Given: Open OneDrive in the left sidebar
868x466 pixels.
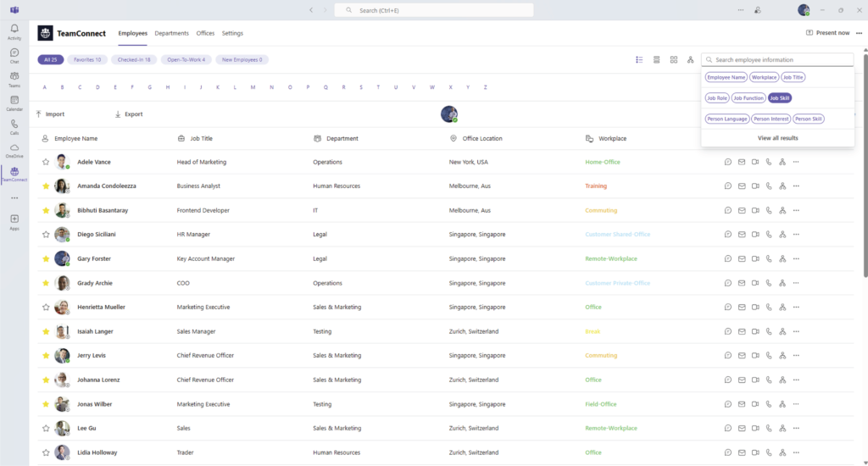Looking at the screenshot, I should tap(14, 151).
